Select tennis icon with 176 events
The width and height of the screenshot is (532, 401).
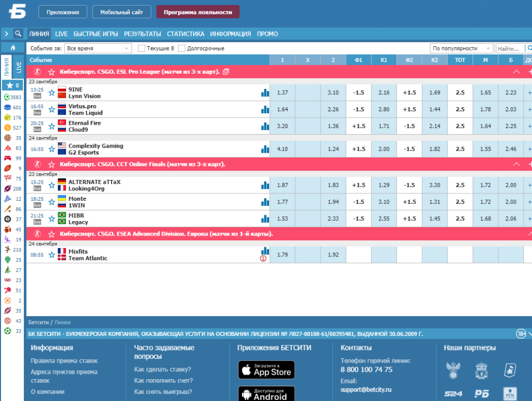pyautogui.click(x=7, y=118)
